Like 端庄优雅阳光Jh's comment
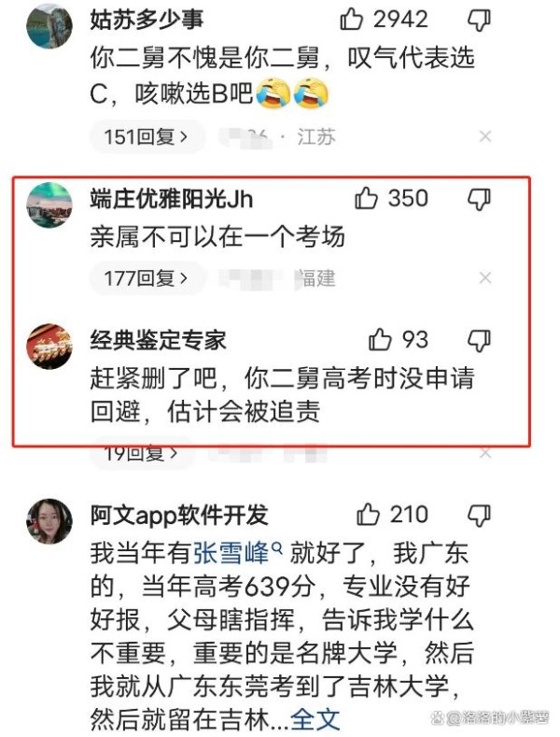The height and width of the screenshot is (737, 560). coord(366,198)
